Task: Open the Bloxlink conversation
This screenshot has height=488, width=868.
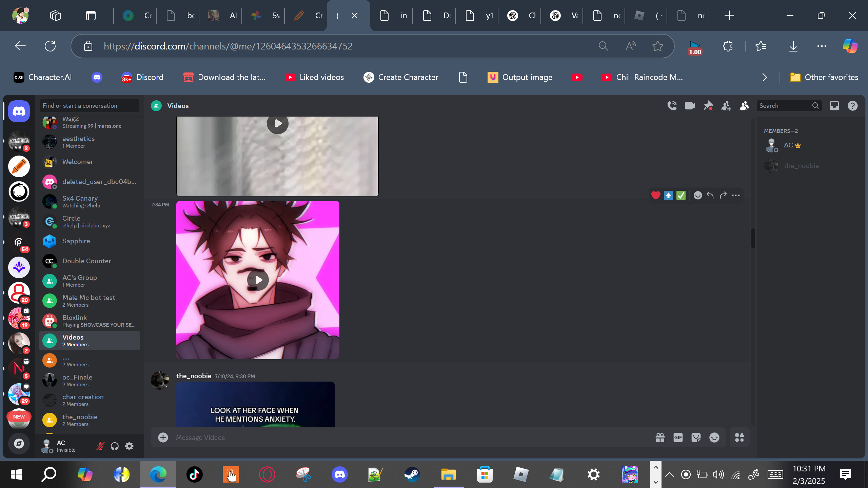Action: click(x=90, y=321)
